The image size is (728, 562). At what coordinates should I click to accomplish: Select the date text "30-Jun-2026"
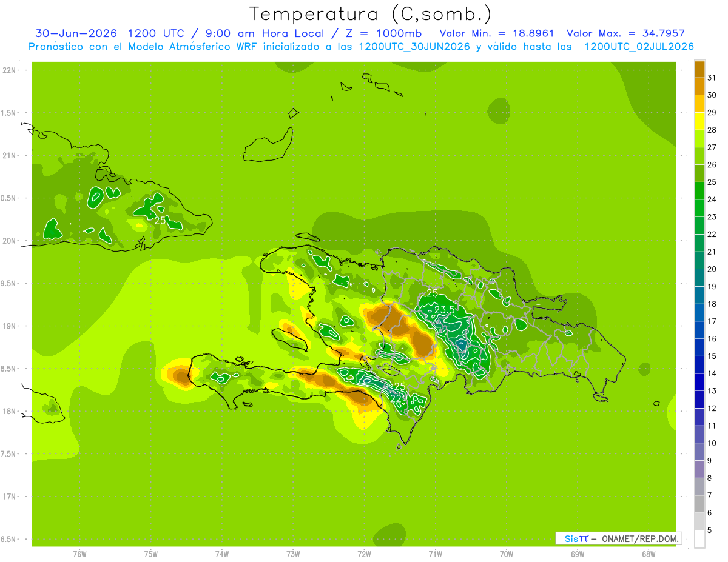pos(76,33)
